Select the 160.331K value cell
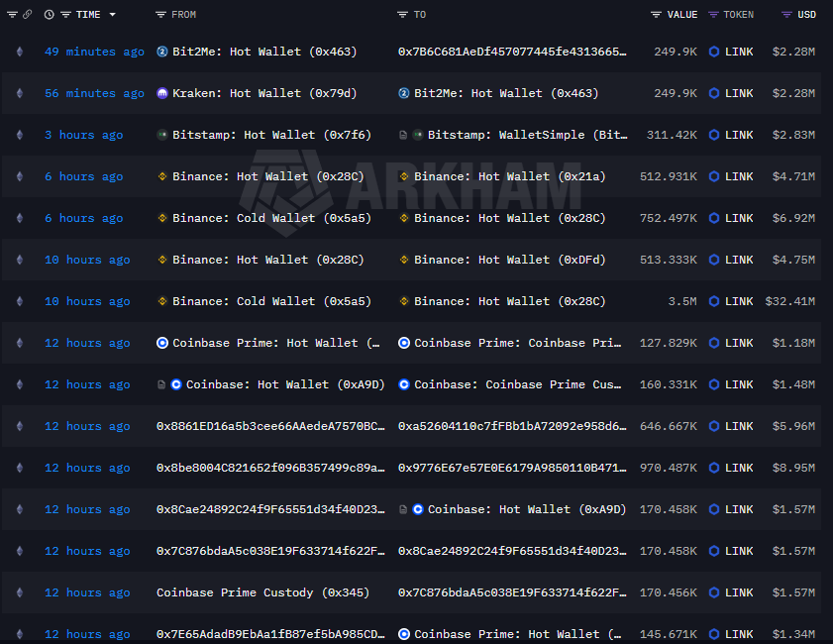 click(x=669, y=384)
